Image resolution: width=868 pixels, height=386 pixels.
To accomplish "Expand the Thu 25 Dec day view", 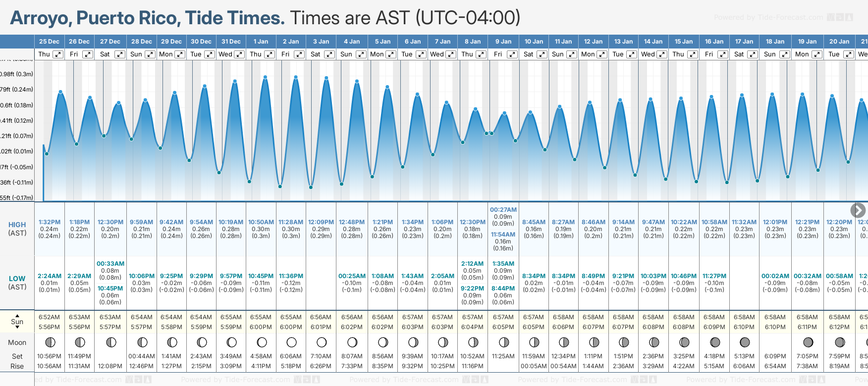I will [x=58, y=54].
